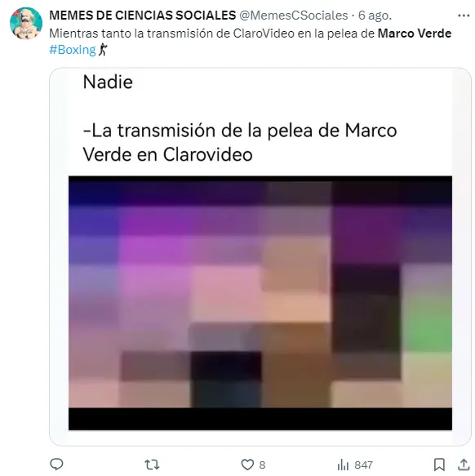Open the Karl Marx profile avatar
475x476 pixels.
[x=26, y=24]
